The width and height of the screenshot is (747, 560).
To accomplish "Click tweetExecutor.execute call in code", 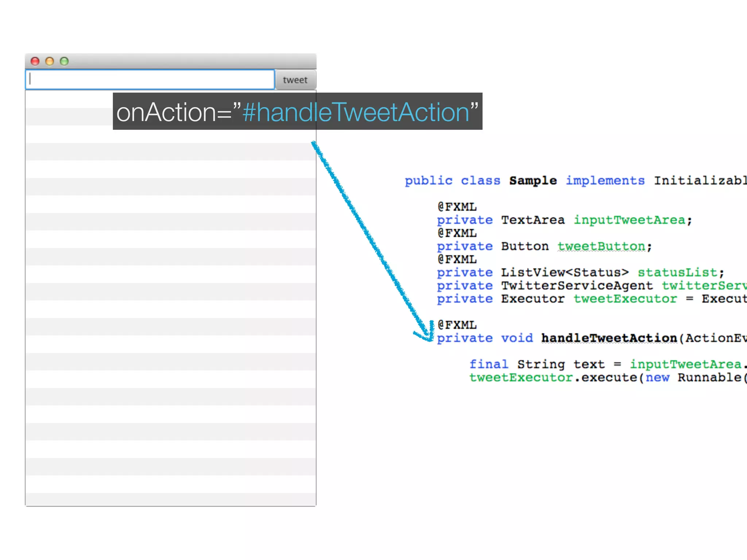I will tap(553, 377).
